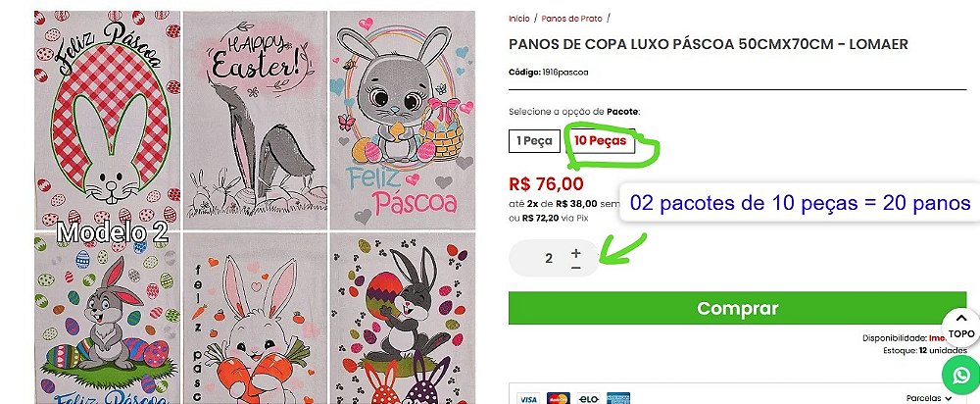Open the Início breadcrumb link
This screenshot has width=980, height=404.
coord(519,18)
